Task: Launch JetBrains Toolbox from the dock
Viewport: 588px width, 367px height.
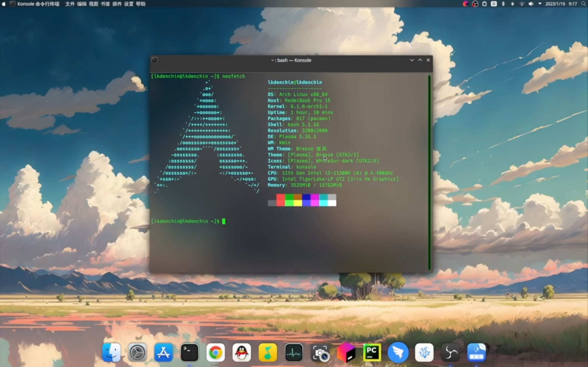Action: [x=346, y=352]
